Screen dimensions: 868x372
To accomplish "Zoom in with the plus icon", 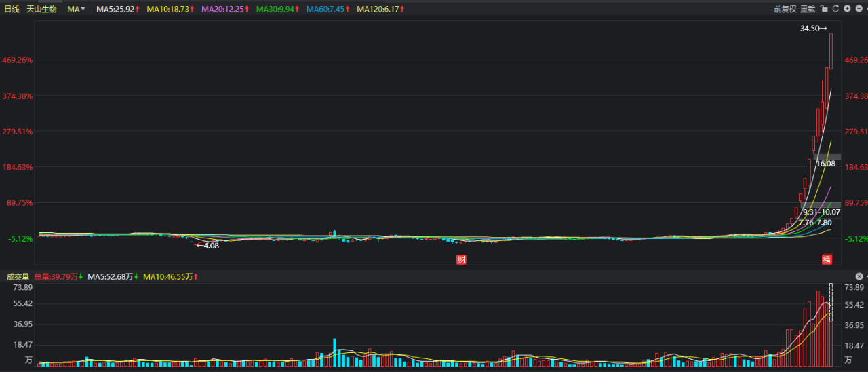I will (847, 9).
